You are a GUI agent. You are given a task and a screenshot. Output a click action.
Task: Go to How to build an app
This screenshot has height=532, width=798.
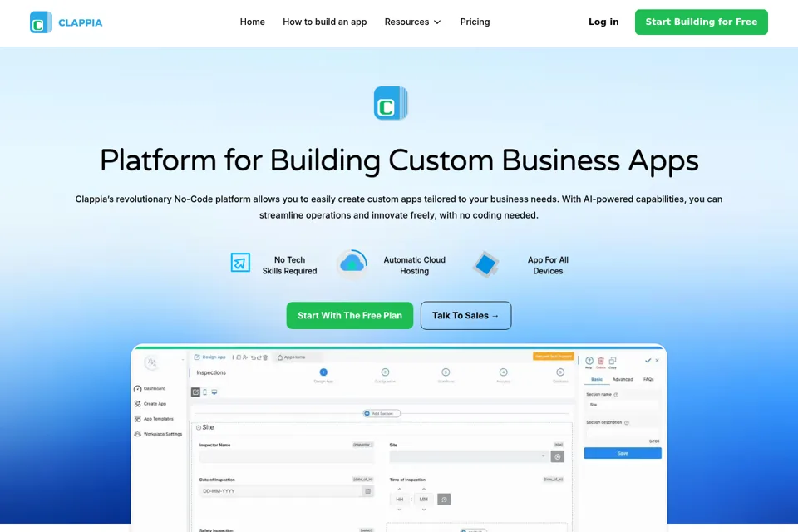325,22
